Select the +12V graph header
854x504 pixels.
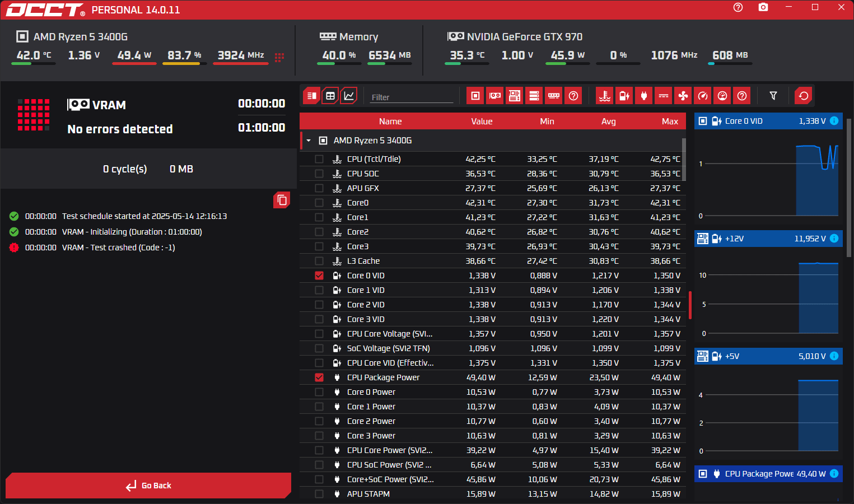[x=768, y=239]
